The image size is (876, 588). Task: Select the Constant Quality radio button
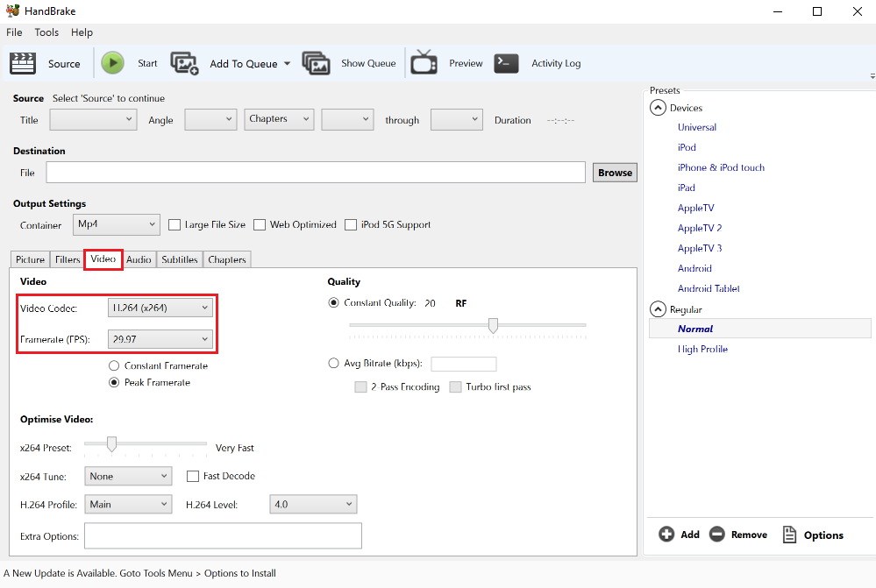(x=333, y=302)
